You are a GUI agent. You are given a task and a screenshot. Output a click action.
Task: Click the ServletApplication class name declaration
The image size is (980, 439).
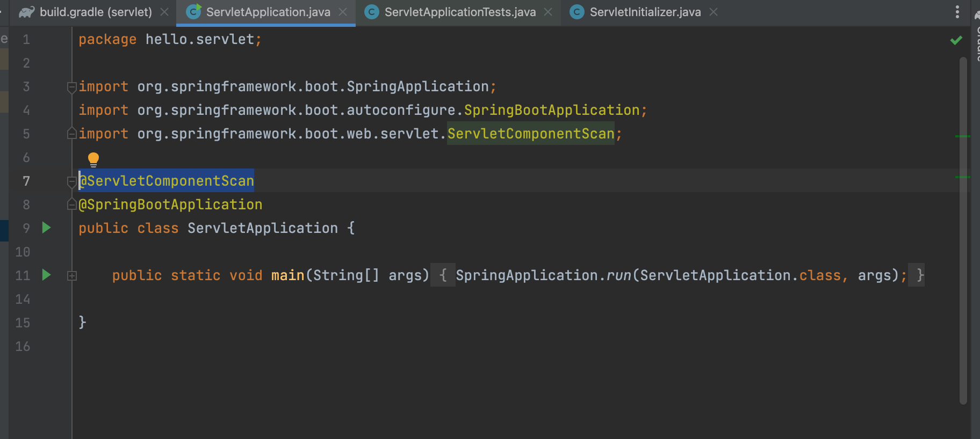pyautogui.click(x=263, y=228)
